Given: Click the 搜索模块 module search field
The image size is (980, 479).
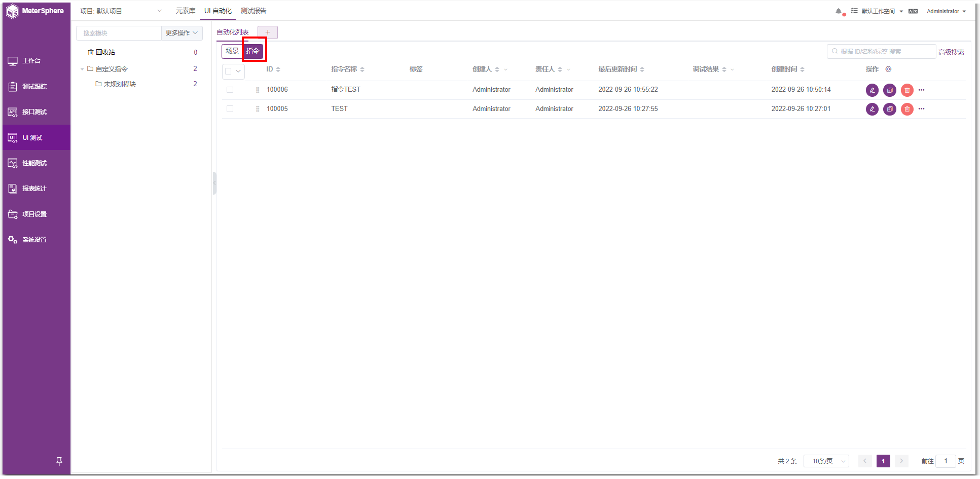Looking at the screenshot, I should click(x=119, y=33).
